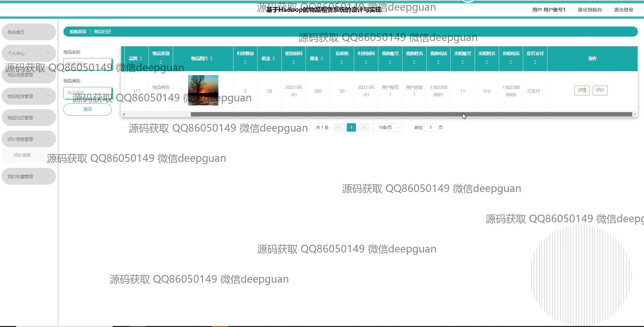
Task: Click the 小小 name cell
Action: [x=487, y=91]
